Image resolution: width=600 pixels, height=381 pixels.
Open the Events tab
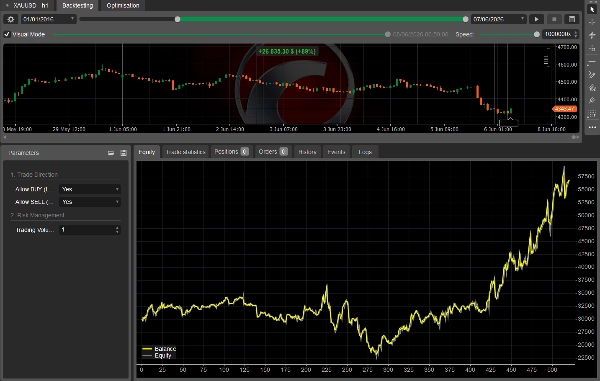(x=336, y=152)
